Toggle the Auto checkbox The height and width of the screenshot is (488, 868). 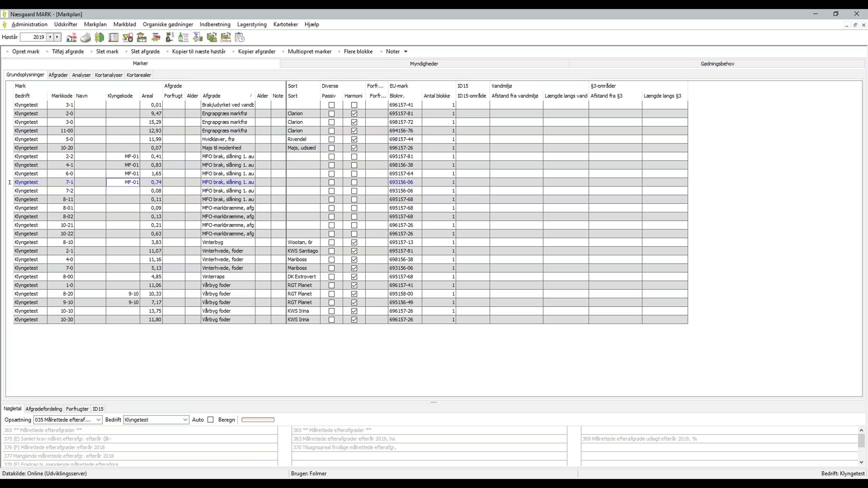(210, 420)
